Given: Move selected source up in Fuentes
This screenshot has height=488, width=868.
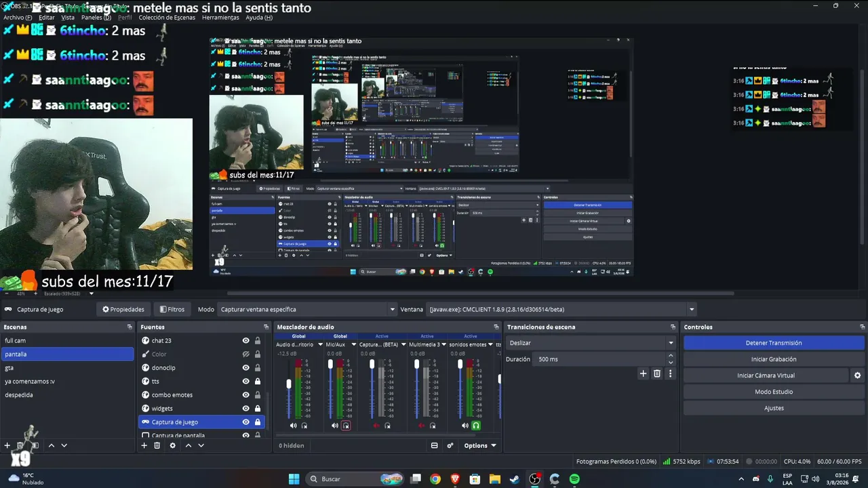Looking at the screenshot, I should pos(189,445).
